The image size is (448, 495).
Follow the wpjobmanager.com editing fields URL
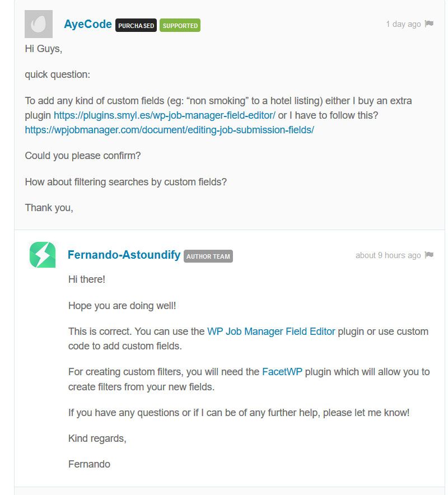[169, 130]
